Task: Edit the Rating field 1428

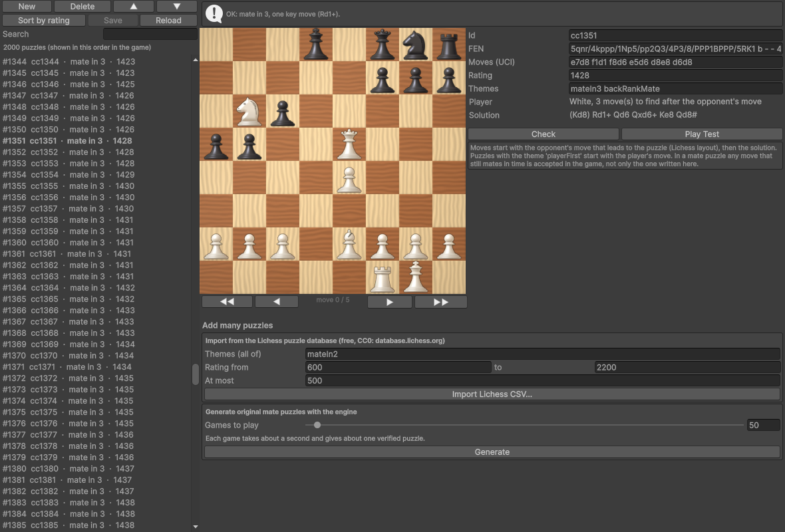Action: [x=675, y=76]
